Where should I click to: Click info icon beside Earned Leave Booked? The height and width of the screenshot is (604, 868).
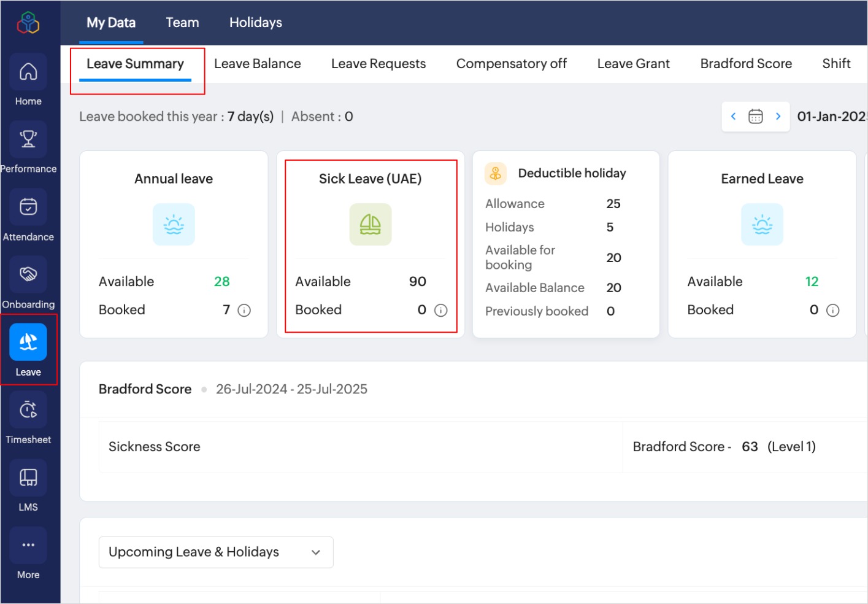coord(832,311)
